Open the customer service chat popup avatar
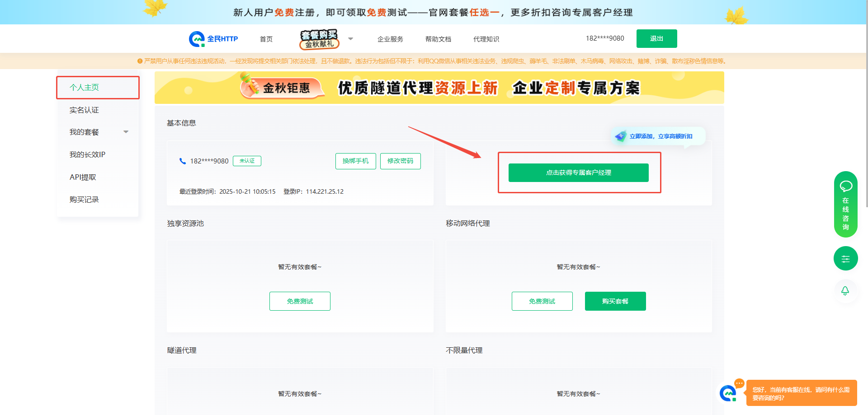This screenshot has width=868, height=415. (x=728, y=393)
